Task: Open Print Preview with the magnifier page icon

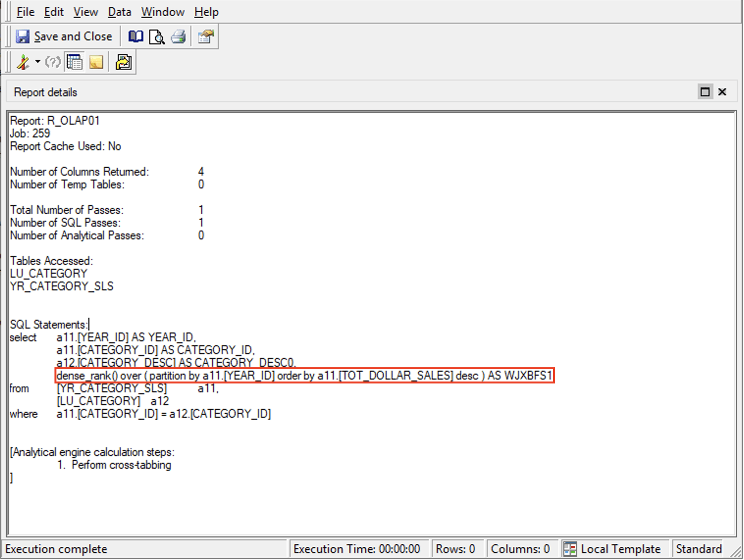Action: pyautogui.click(x=157, y=37)
